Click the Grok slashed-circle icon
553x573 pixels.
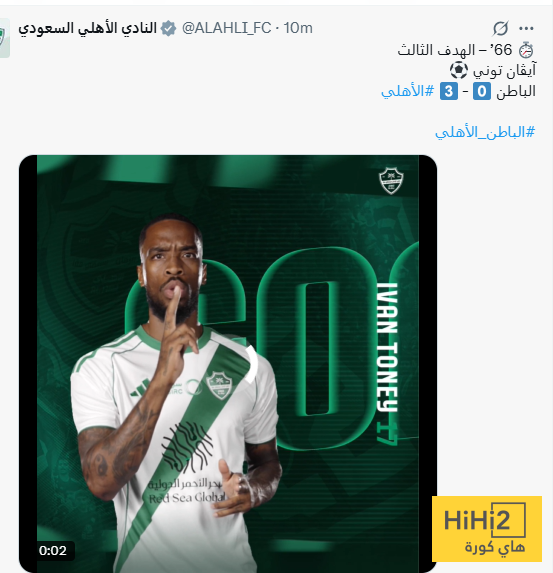click(x=500, y=28)
